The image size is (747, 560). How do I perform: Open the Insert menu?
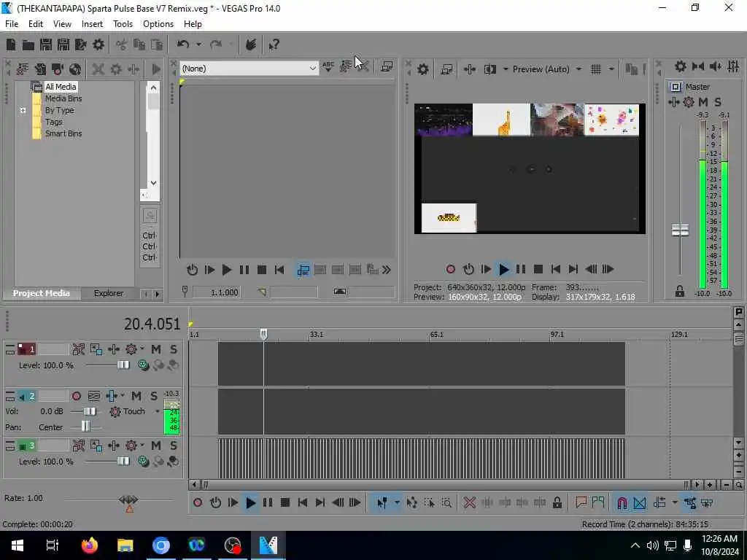[x=92, y=24]
